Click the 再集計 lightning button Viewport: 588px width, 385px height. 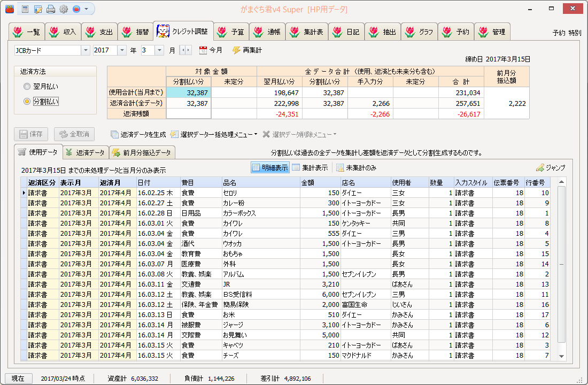coord(247,50)
